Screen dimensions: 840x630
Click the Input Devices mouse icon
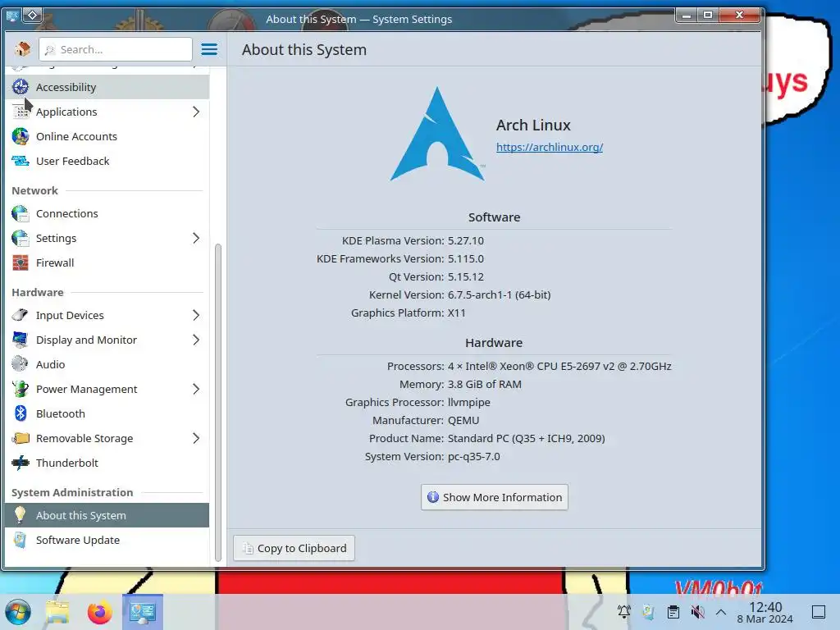click(21, 315)
